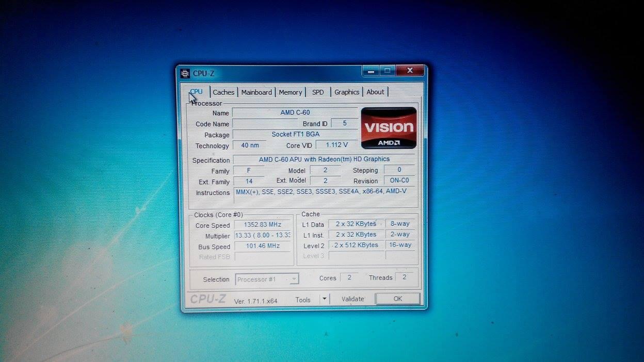
Task: Open the Graphics tab
Action: tap(347, 92)
